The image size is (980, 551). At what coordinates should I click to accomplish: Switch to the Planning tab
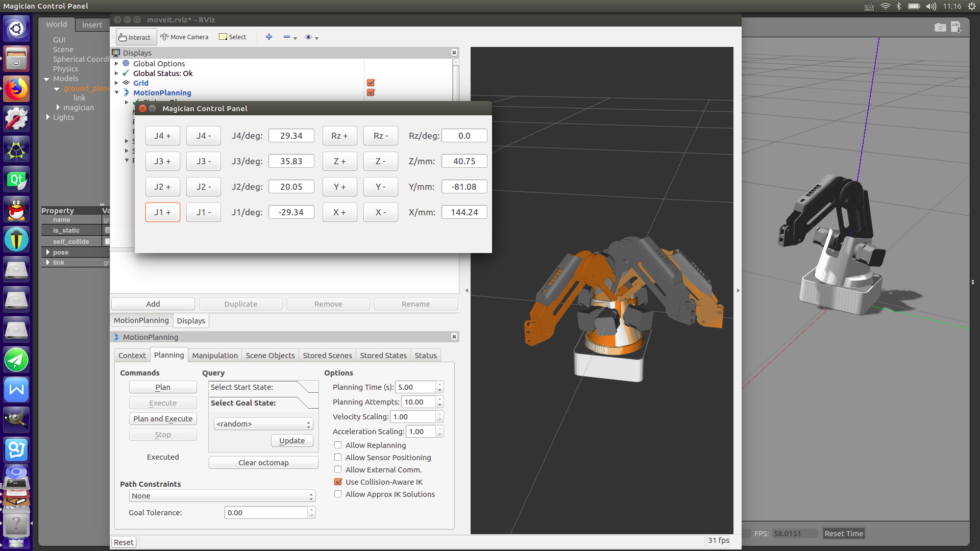coord(168,355)
